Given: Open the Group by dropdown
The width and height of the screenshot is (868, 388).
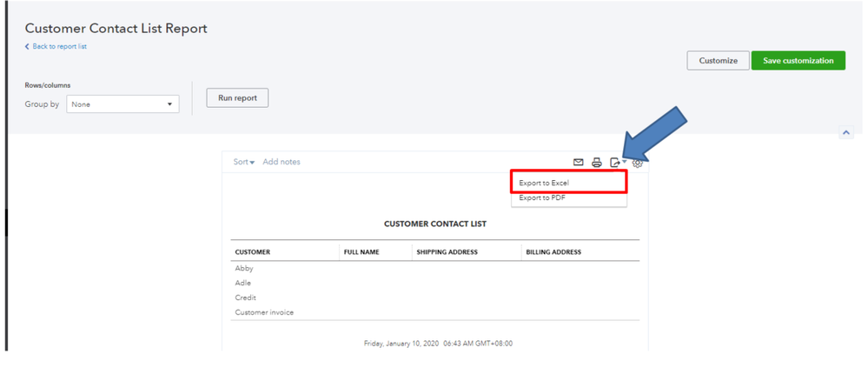Looking at the screenshot, I should [123, 104].
